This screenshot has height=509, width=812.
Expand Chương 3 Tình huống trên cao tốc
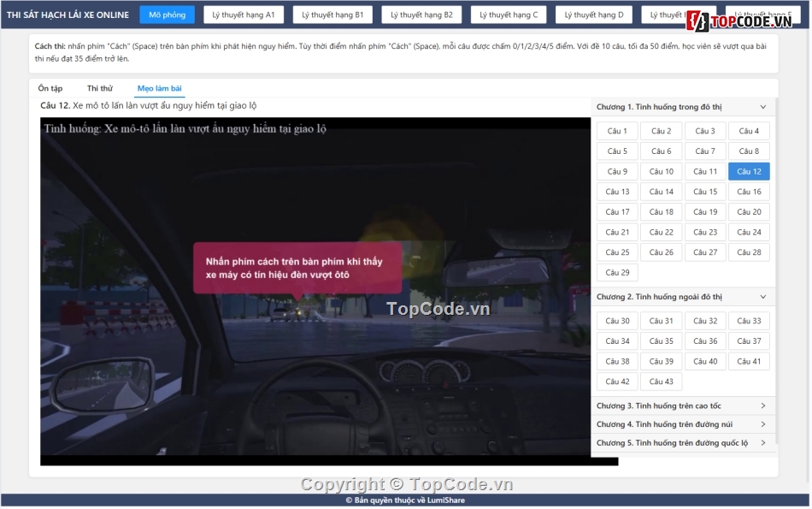(682, 405)
